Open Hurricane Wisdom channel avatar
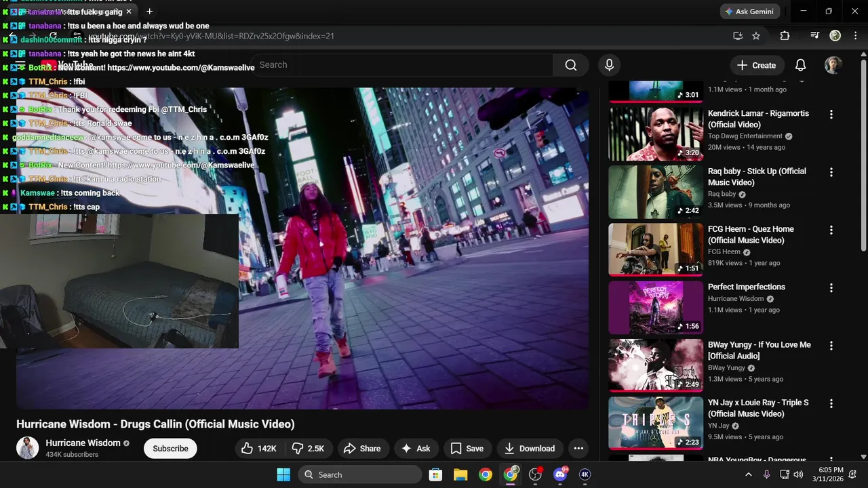Screen dimensions: 868x488 click(28, 448)
